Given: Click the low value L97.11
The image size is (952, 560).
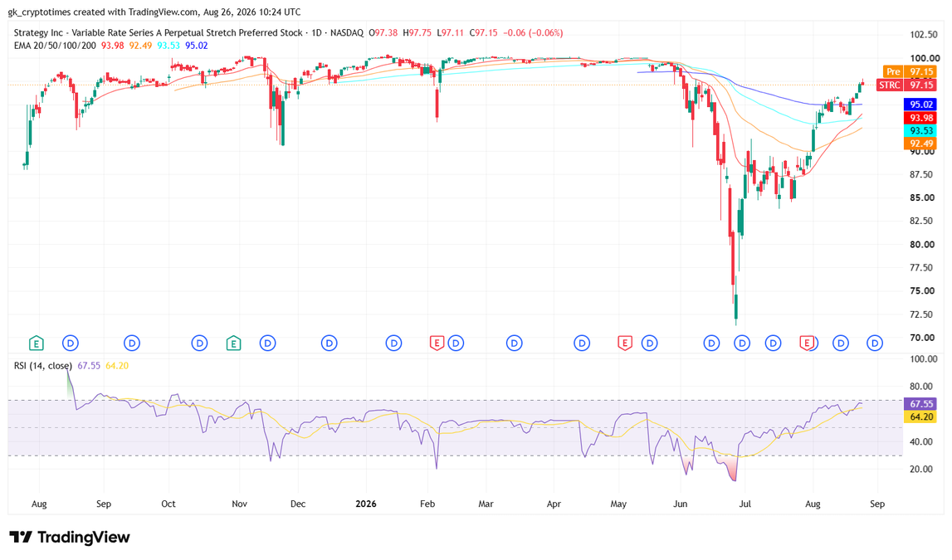Looking at the screenshot, I should point(450,32).
